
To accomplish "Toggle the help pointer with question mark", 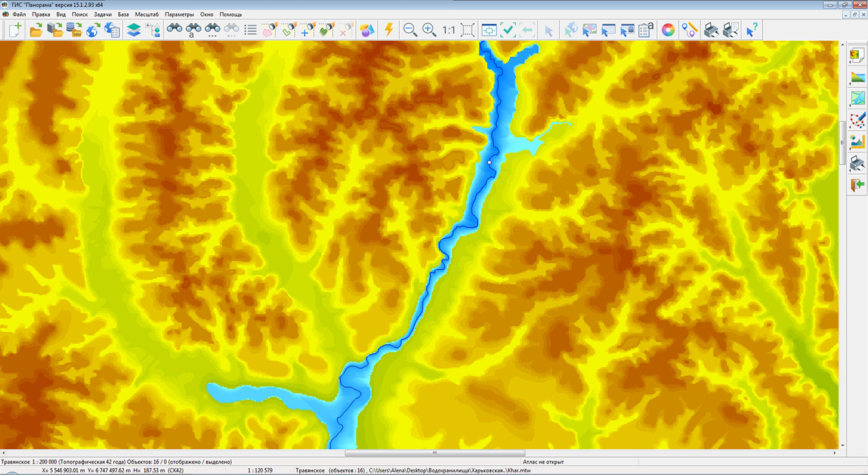I will click(x=752, y=30).
